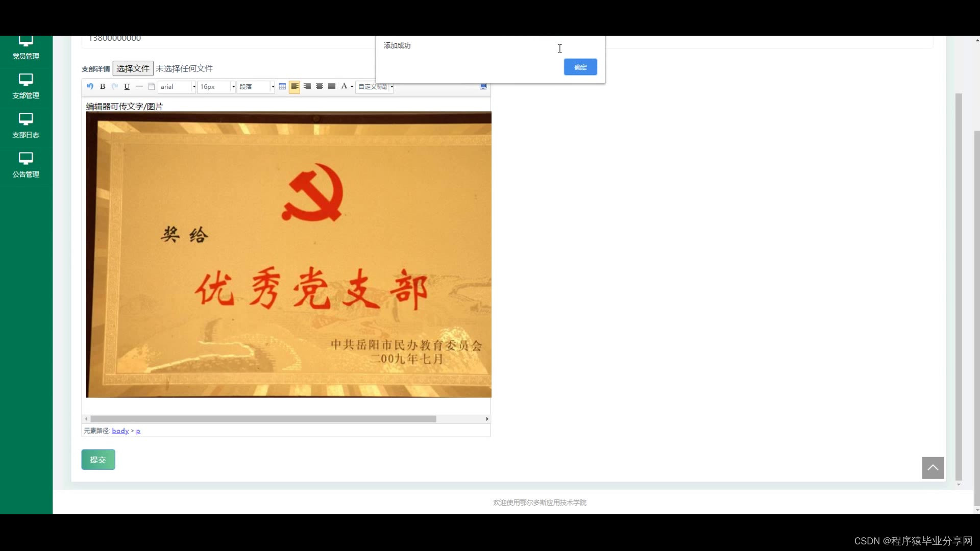Toggle left alignment in the editor
The width and height of the screenshot is (980, 551).
coord(295,86)
